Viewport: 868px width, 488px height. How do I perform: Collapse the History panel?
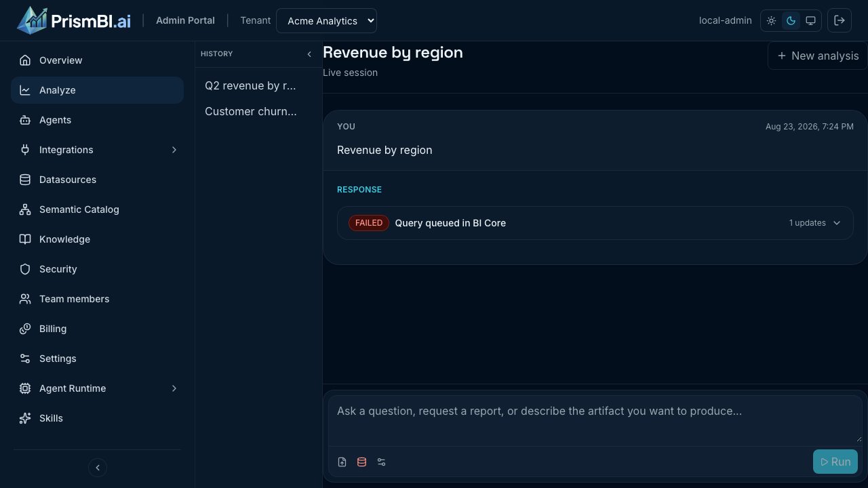coord(309,54)
